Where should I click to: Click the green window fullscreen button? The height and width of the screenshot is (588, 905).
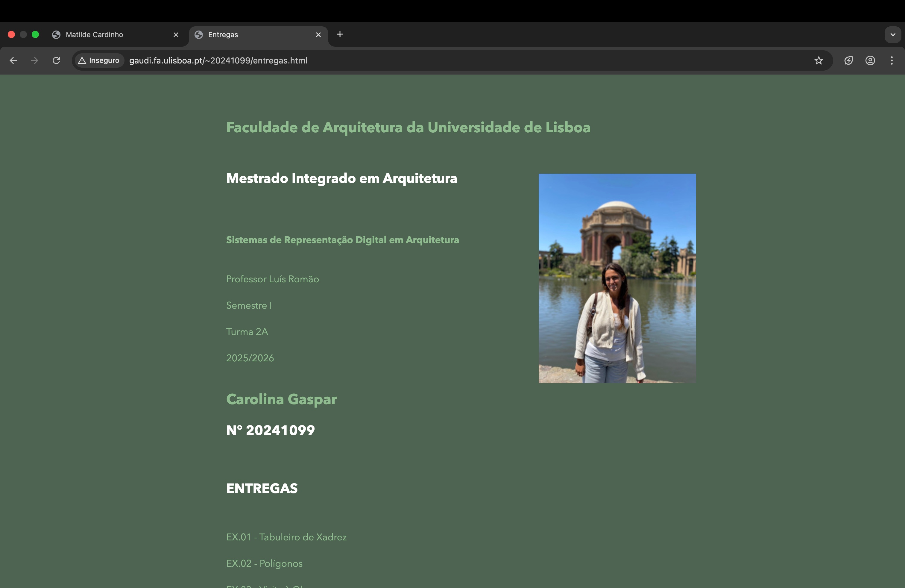click(35, 35)
